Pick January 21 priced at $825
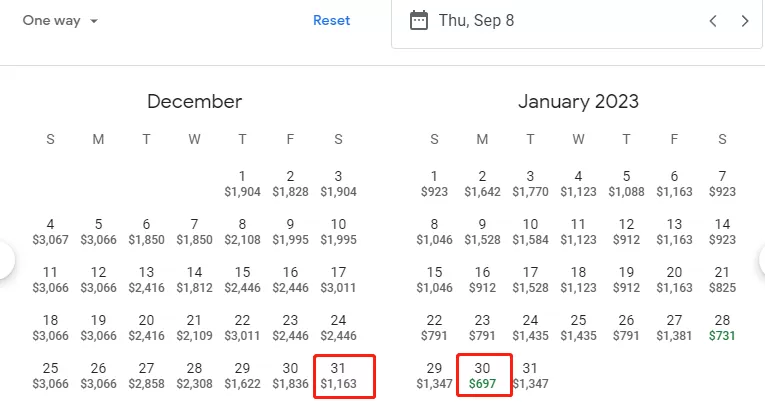The width and height of the screenshot is (765, 415). pos(722,280)
